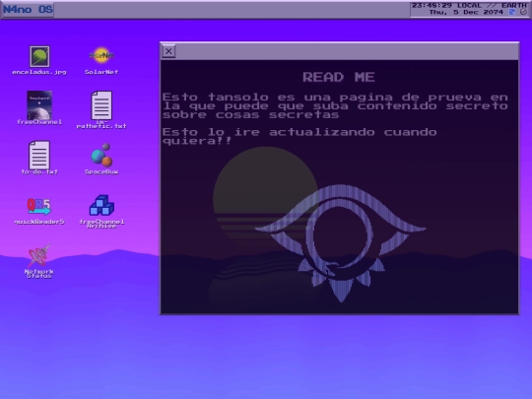This screenshot has width=532, height=399.
Task: Launch the SpaceRux planets icon
Action: (101, 155)
